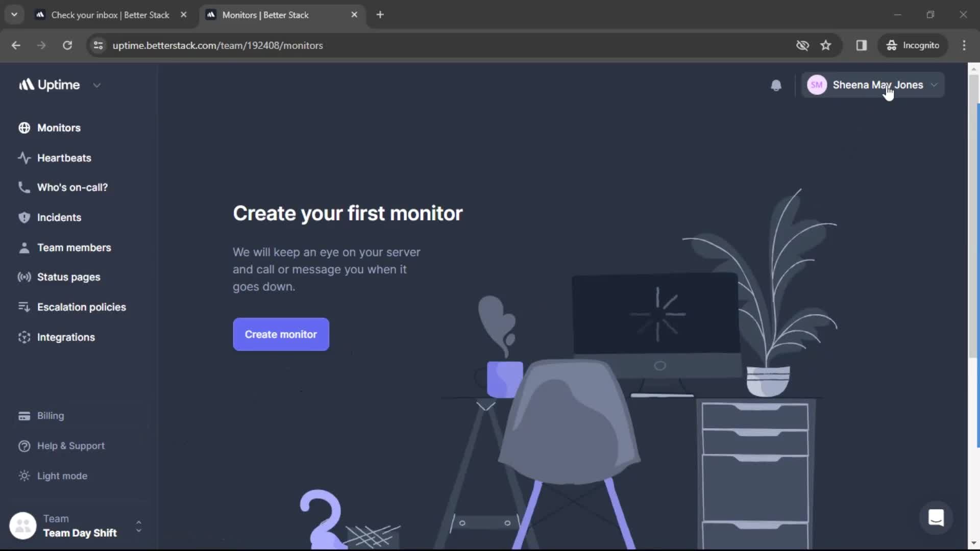980x551 pixels.
Task: Switch to Check your inbox tab
Action: tap(110, 13)
